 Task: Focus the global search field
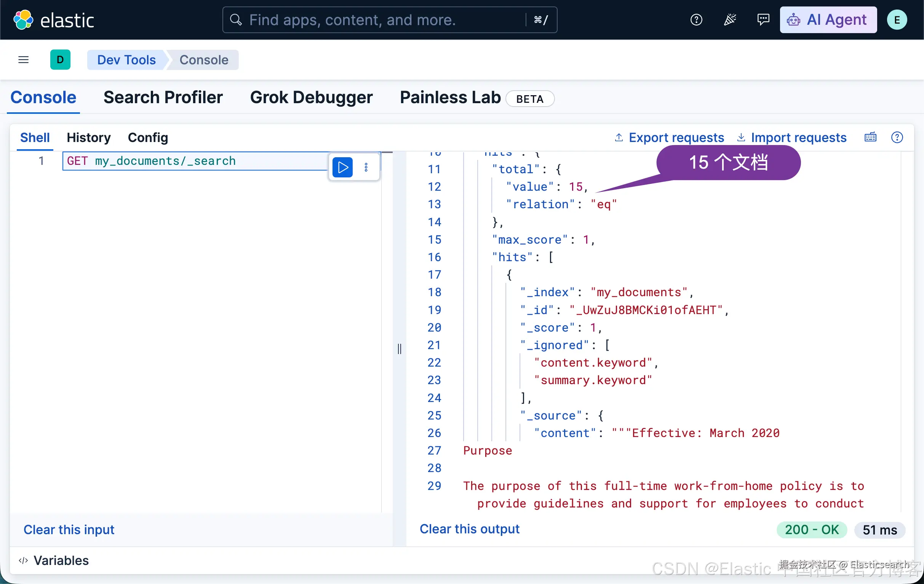[x=390, y=19]
